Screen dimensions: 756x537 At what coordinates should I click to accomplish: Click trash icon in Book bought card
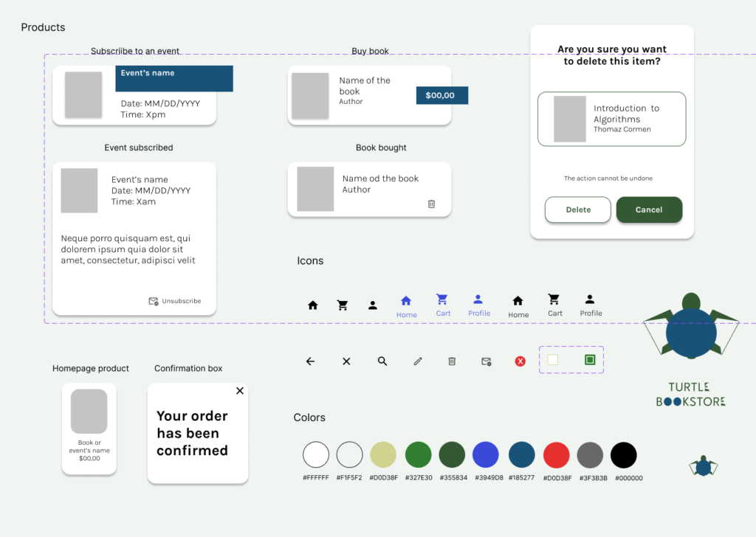(x=432, y=204)
